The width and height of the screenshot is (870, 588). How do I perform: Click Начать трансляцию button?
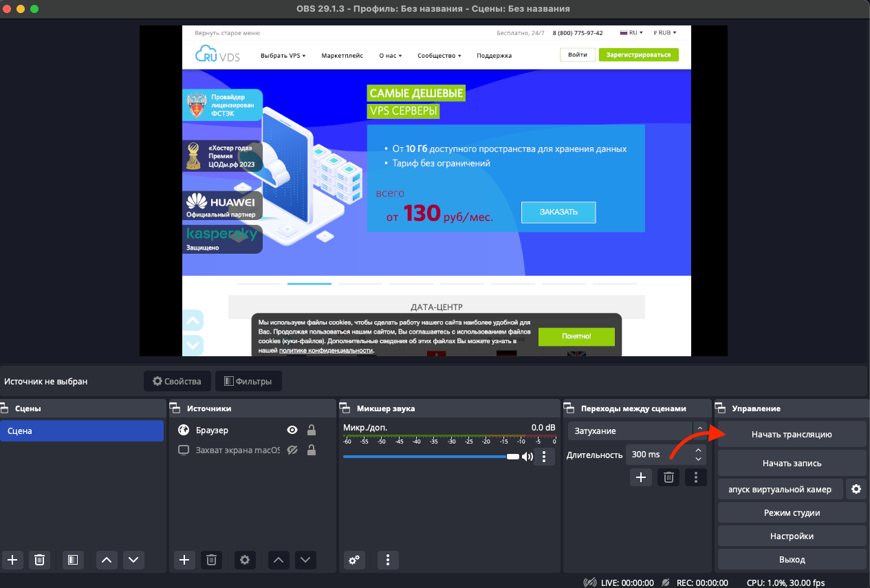[792, 435]
